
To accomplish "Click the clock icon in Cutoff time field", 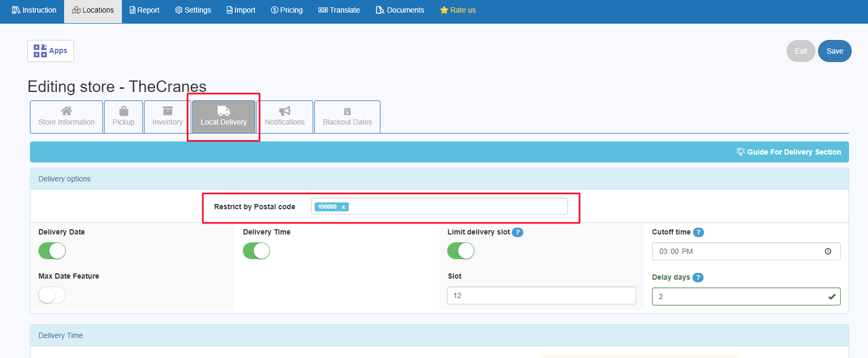I will pyautogui.click(x=828, y=251).
